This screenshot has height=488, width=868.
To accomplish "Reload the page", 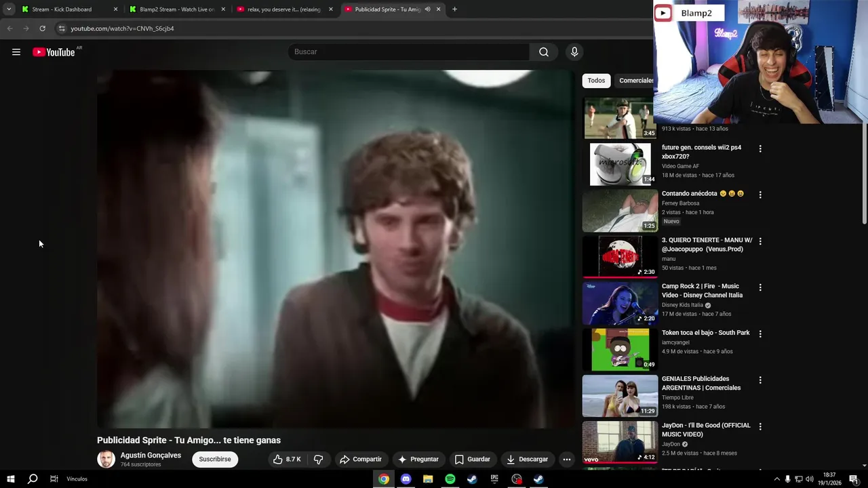I will click(x=42, y=28).
